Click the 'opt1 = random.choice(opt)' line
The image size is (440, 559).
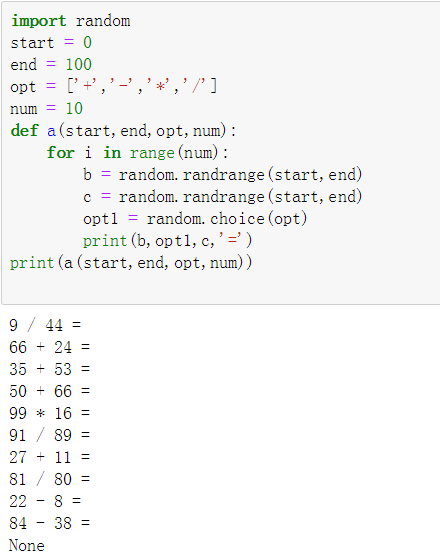tap(195, 219)
